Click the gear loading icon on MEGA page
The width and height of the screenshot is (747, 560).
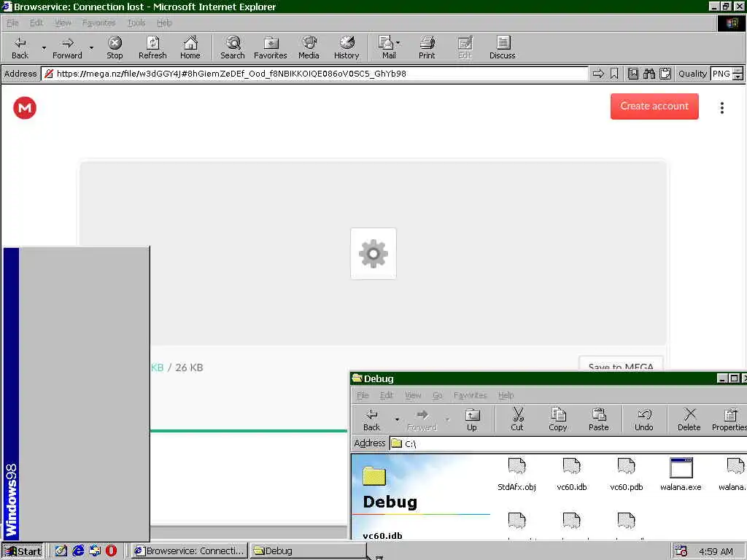(x=373, y=253)
